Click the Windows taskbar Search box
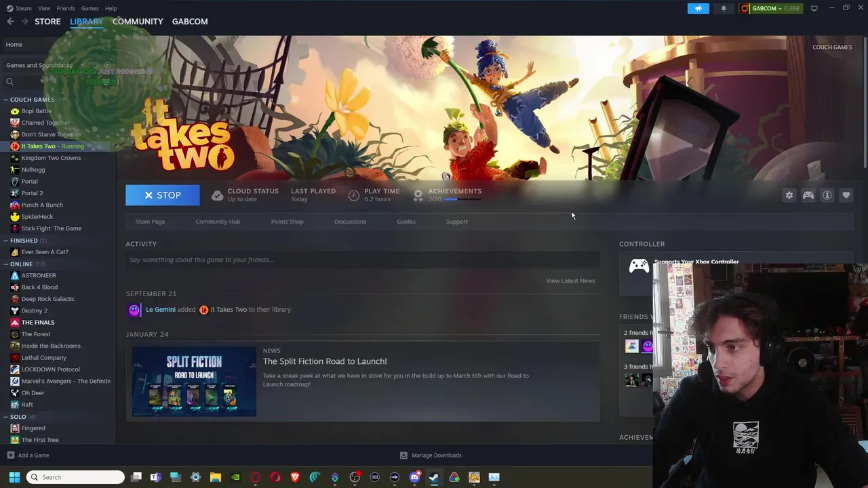The height and width of the screenshot is (488, 868). click(x=75, y=477)
